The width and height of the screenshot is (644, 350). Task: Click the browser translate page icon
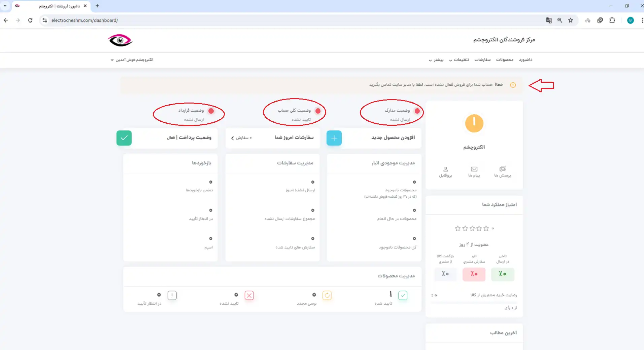[549, 20]
